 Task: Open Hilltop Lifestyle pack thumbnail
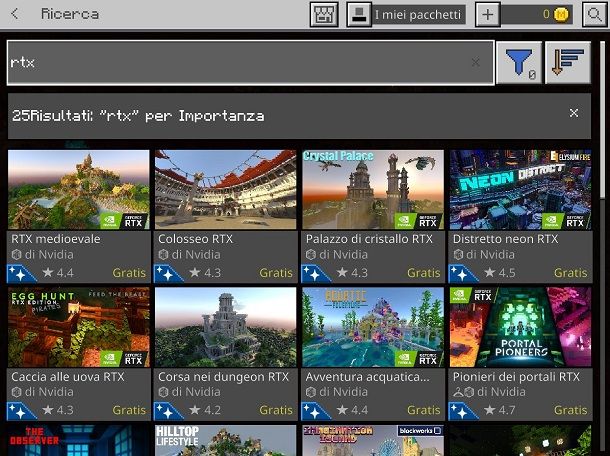click(226, 440)
